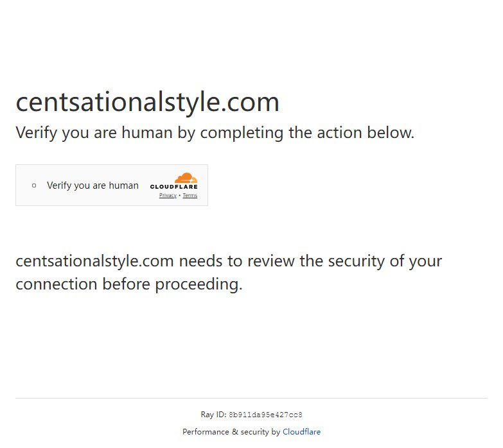This screenshot has width=503, height=448.
Task: Click the ampersand in the footer text
Action: tap(235, 432)
